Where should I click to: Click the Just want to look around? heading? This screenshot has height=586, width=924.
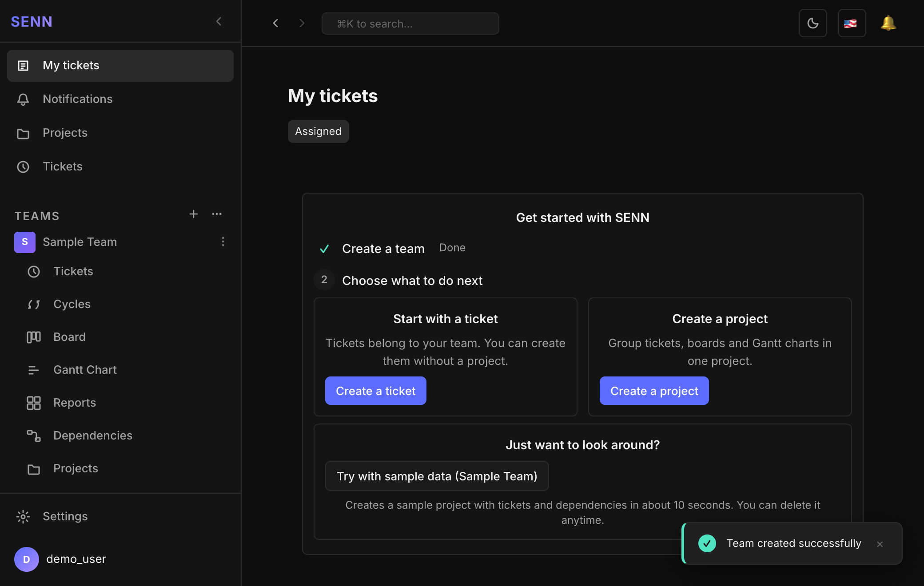click(x=583, y=445)
